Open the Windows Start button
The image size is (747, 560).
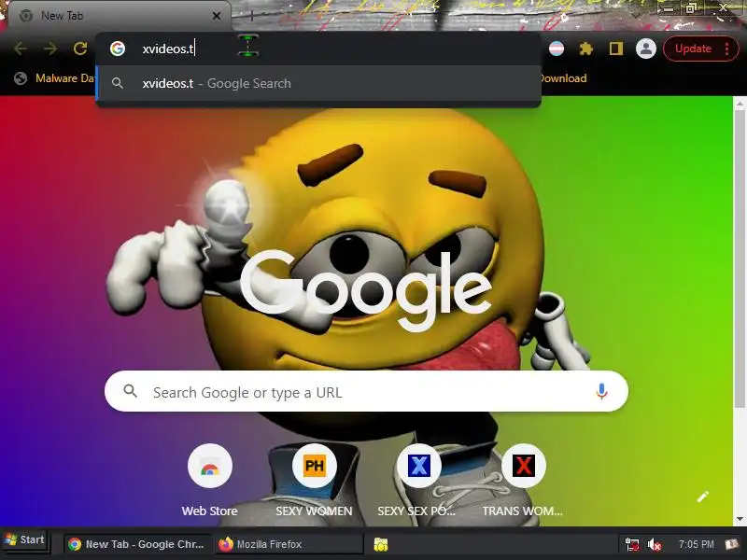(x=24, y=540)
